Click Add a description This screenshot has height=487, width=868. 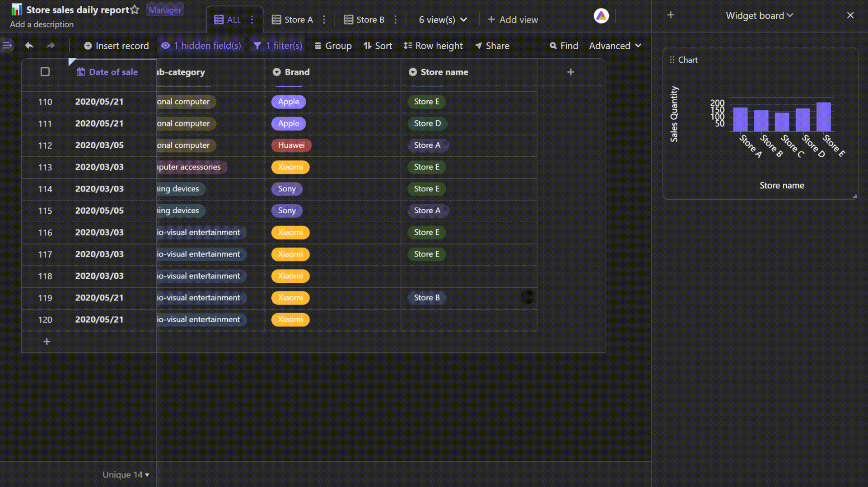click(42, 24)
